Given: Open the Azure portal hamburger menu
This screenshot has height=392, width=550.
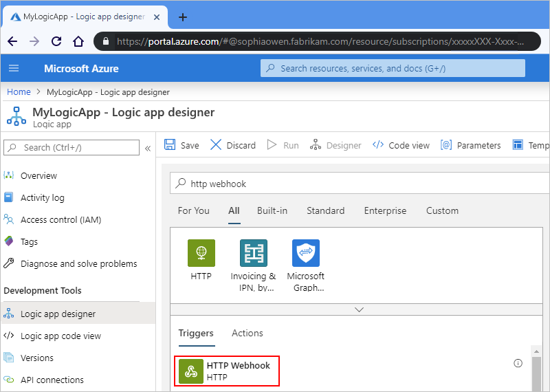Looking at the screenshot, I should coord(14,68).
